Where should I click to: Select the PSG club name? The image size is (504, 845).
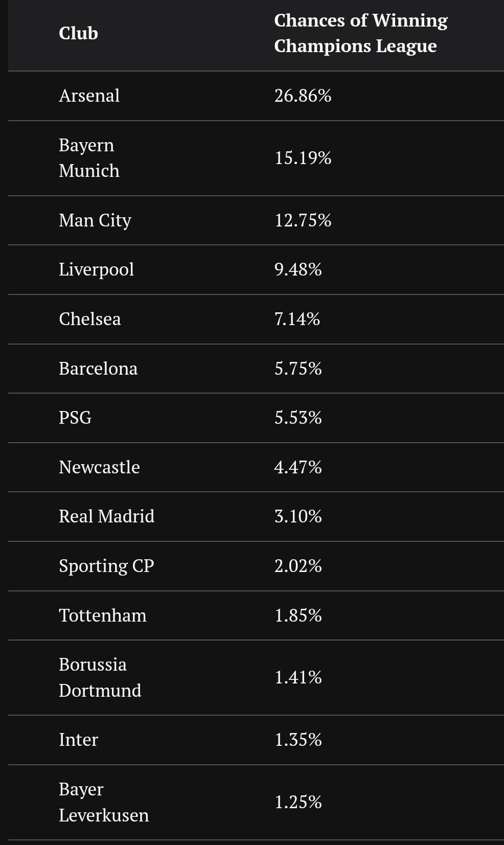tap(75, 418)
